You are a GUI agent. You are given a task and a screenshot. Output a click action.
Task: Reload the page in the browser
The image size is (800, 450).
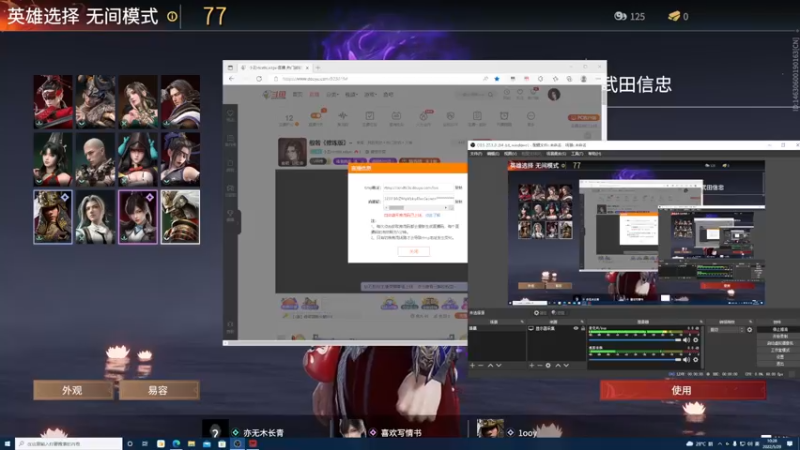[259, 79]
